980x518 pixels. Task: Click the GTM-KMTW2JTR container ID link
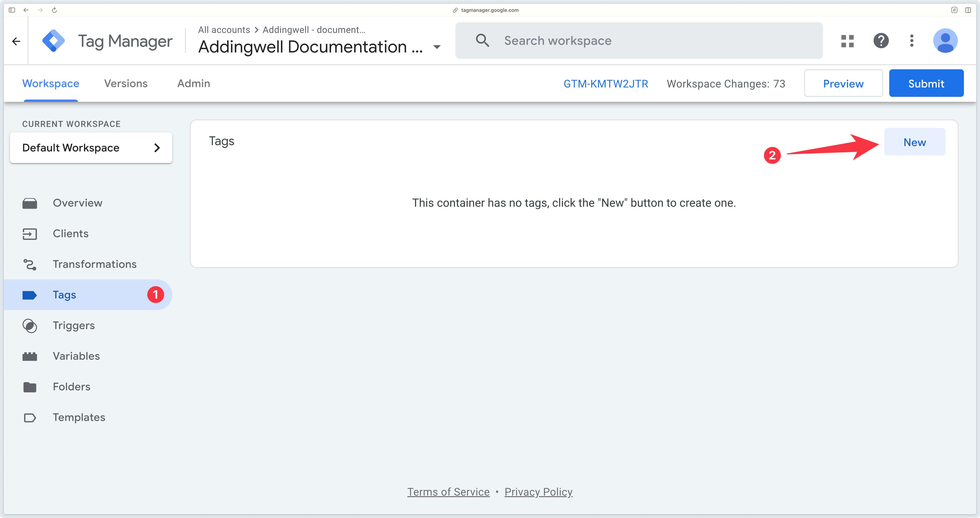pyautogui.click(x=606, y=84)
